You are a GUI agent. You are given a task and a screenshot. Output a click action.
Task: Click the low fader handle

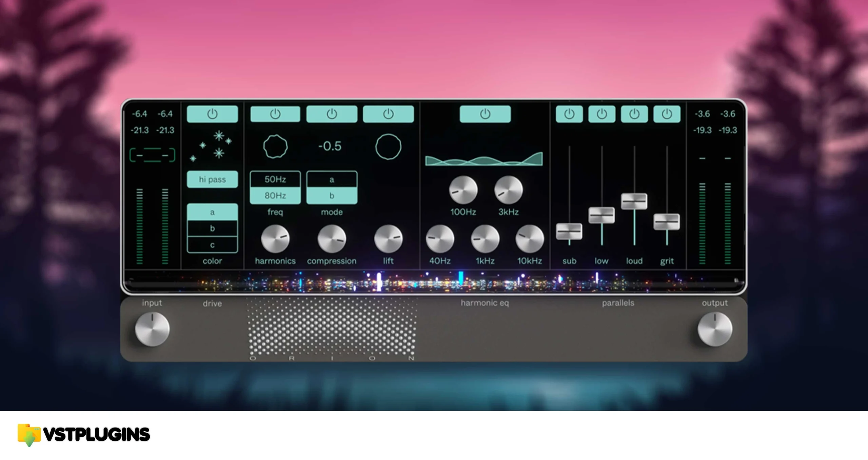coord(602,215)
